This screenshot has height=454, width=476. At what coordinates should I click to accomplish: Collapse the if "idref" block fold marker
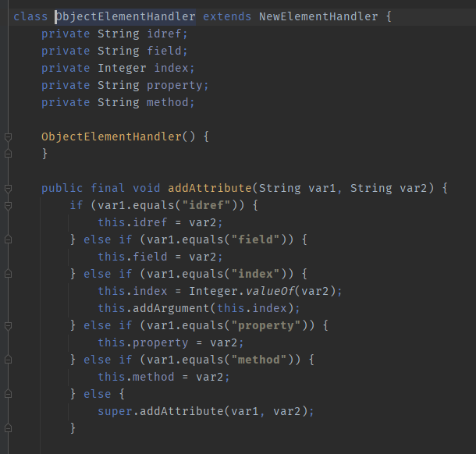tap(9, 206)
